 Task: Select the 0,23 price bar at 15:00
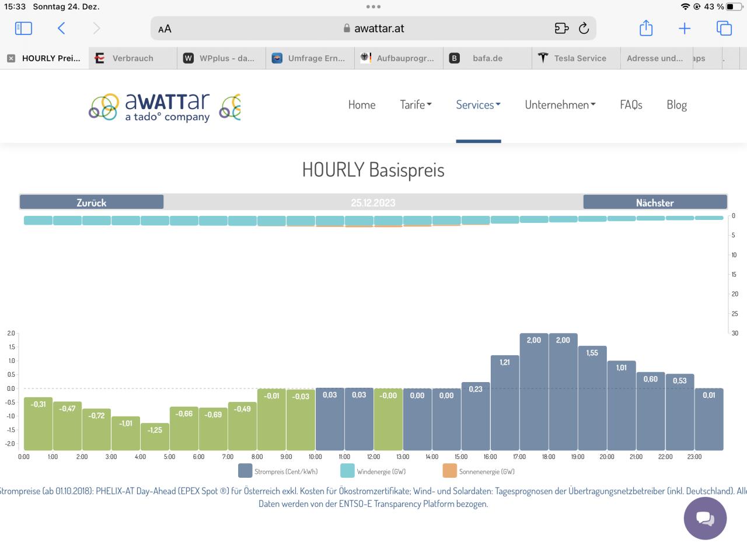coord(476,416)
